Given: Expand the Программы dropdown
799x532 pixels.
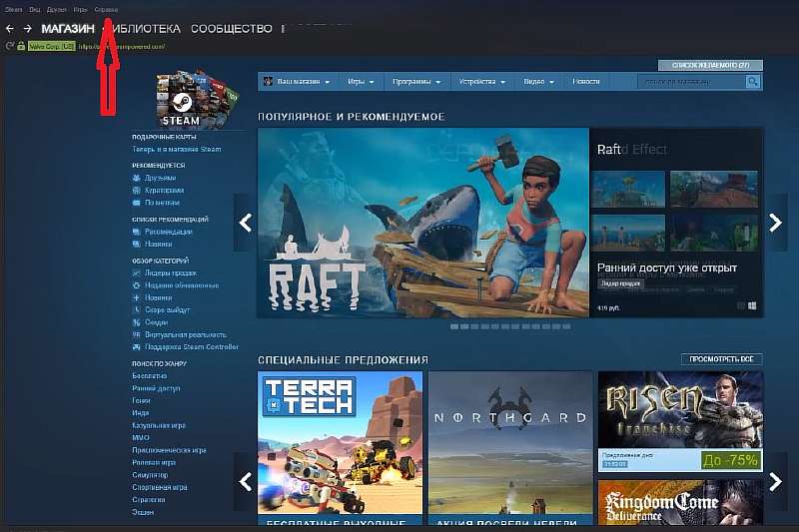Looking at the screenshot, I should click(417, 81).
